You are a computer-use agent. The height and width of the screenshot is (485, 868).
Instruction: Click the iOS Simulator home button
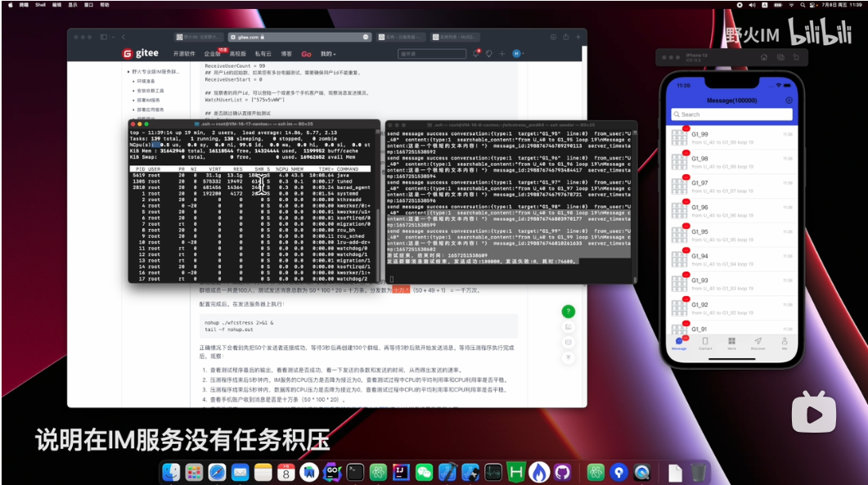pyautogui.click(x=764, y=57)
